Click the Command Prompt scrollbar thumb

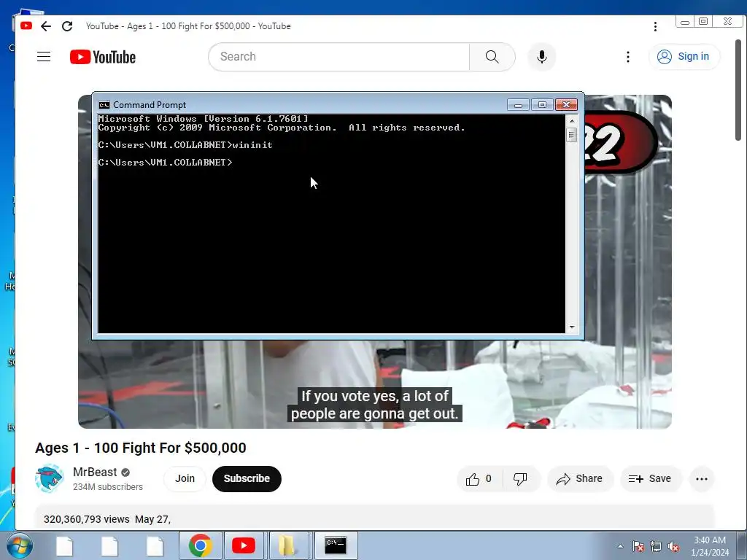(x=572, y=135)
